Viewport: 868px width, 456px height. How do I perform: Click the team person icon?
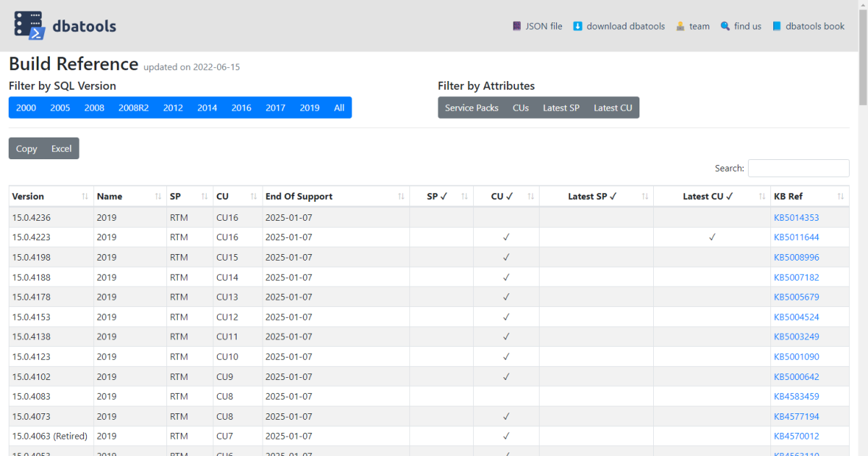click(680, 26)
